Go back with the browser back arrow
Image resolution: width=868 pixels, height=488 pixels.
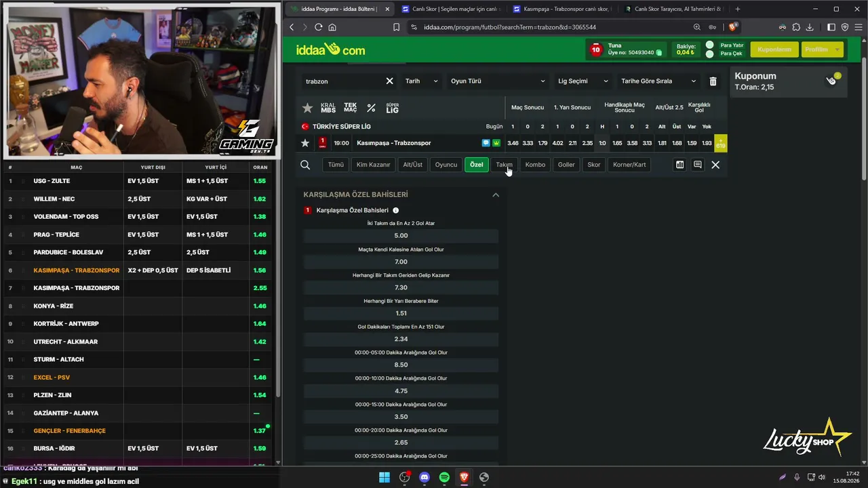pos(292,27)
